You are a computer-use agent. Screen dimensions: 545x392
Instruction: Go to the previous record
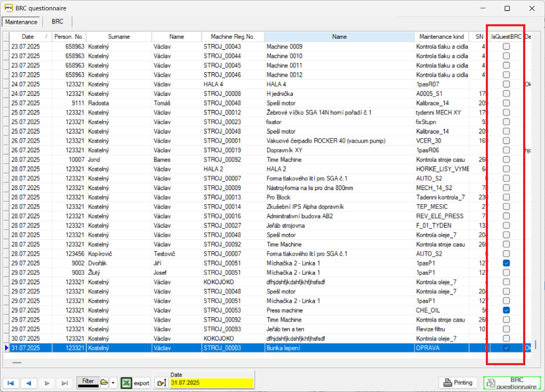(29, 383)
